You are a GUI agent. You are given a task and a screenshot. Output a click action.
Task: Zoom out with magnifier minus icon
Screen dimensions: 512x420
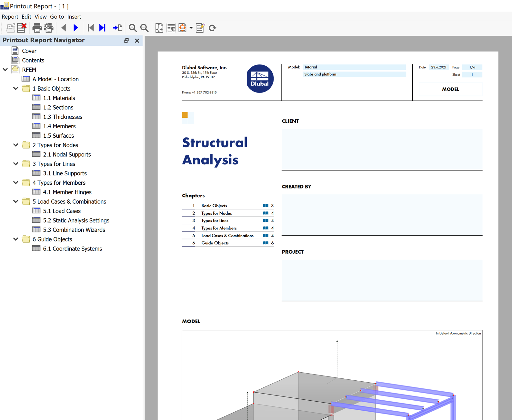[x=145, y=28]
